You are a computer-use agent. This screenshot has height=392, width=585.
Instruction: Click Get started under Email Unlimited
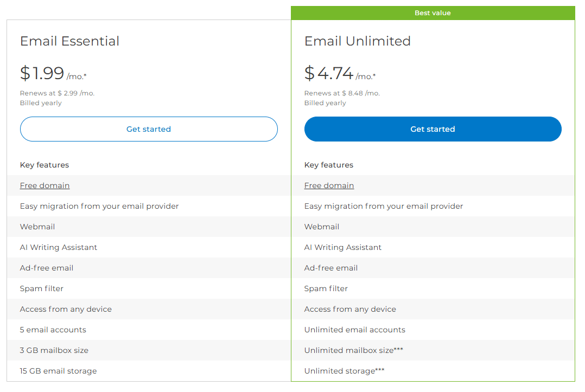click(433, 129)
